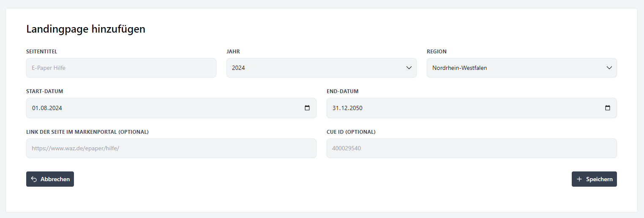644x218 pixels.
Task: Click the CUE ID (OPTIONAL) label
Action: coord(351,132)
